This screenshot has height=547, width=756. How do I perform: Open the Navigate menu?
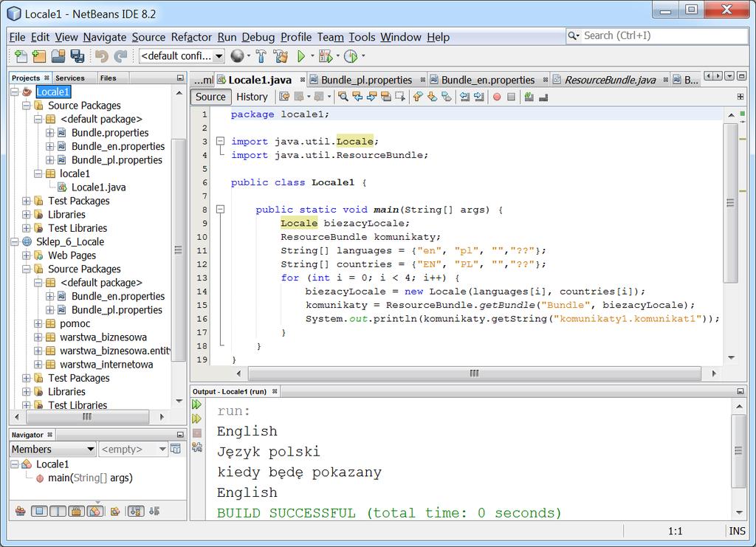pyautogui.click(x=105, y=37)
